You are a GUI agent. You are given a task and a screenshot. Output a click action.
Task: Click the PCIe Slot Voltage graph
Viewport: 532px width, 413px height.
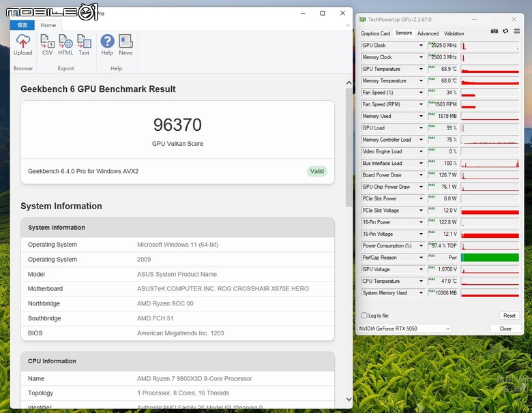coord(490,210)
